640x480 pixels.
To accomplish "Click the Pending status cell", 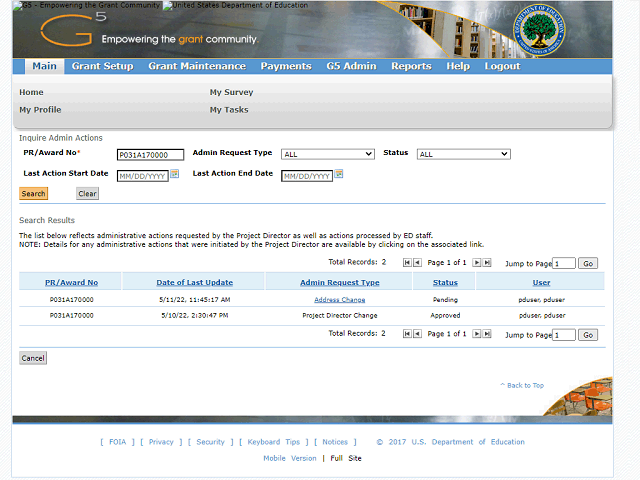I will pyautogui.click(x=445, y=300).
